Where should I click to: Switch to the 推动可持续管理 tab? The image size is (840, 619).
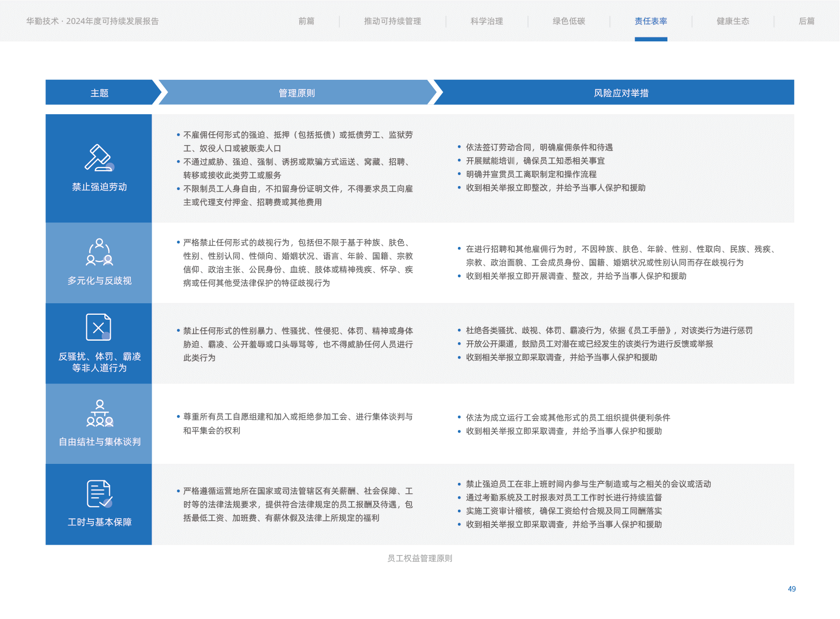393,21
